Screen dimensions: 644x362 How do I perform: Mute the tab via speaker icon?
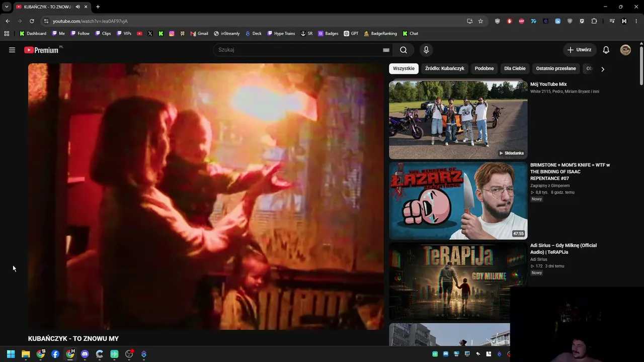click(77, 7)
